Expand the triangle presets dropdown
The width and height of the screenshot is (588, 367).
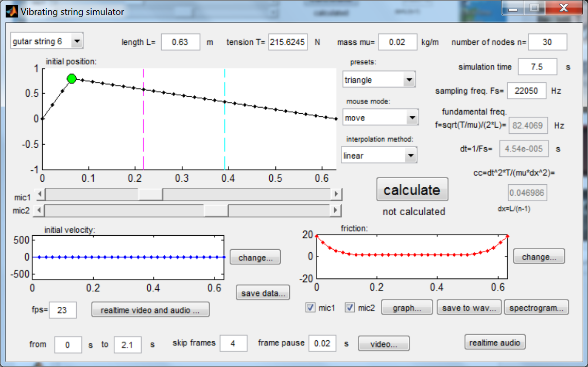[x=379, y=80]
